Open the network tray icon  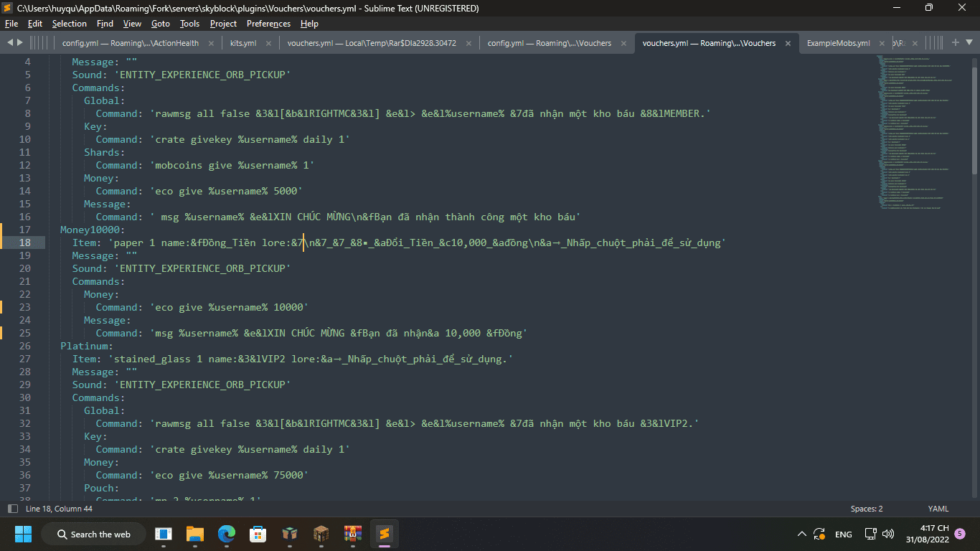(870, 534)
